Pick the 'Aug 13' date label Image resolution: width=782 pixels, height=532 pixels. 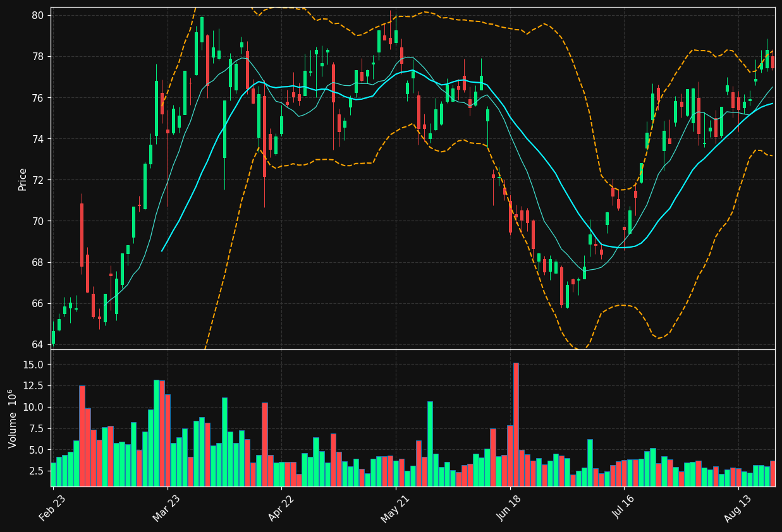click(x=738, y=508)
